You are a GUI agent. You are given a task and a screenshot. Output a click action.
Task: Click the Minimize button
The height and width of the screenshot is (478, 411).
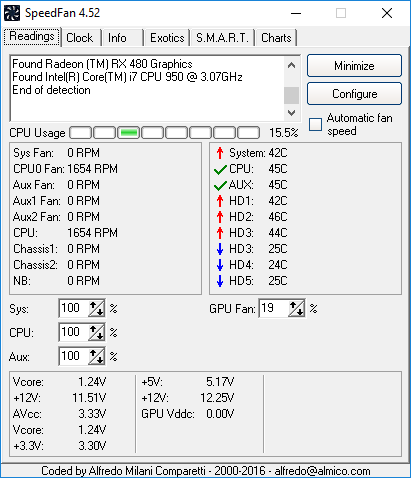pyautogui.click(x=354, y=66)
